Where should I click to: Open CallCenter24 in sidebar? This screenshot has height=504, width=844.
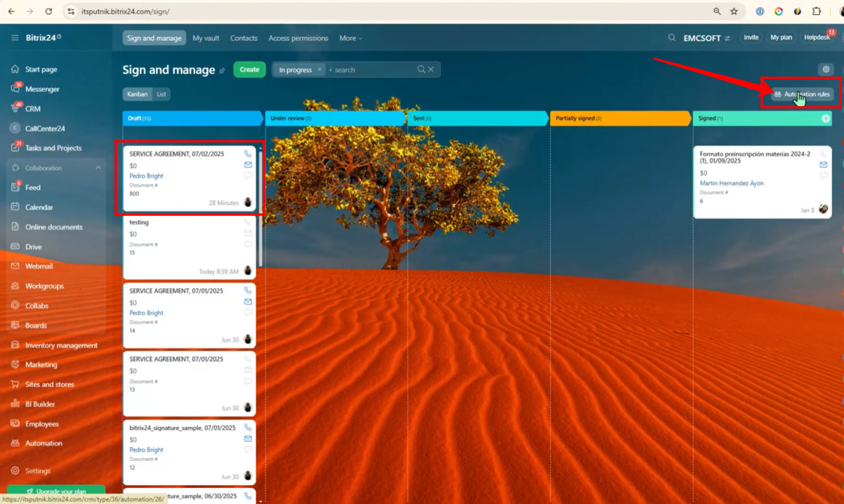point(45,128)
